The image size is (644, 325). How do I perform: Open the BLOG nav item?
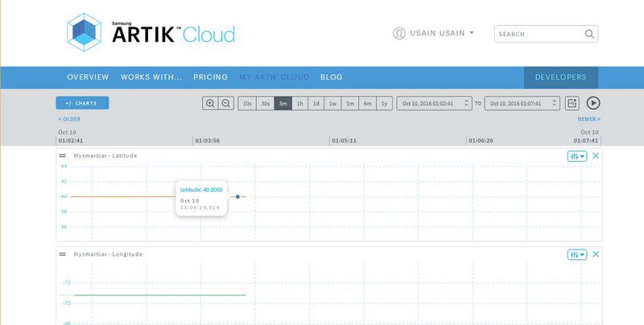point(331,77)
